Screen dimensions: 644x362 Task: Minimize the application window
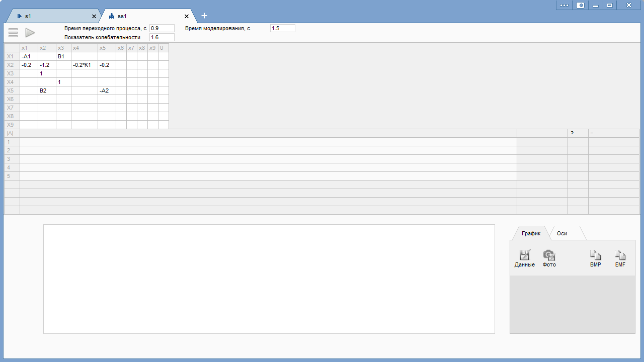coord(596,5)
